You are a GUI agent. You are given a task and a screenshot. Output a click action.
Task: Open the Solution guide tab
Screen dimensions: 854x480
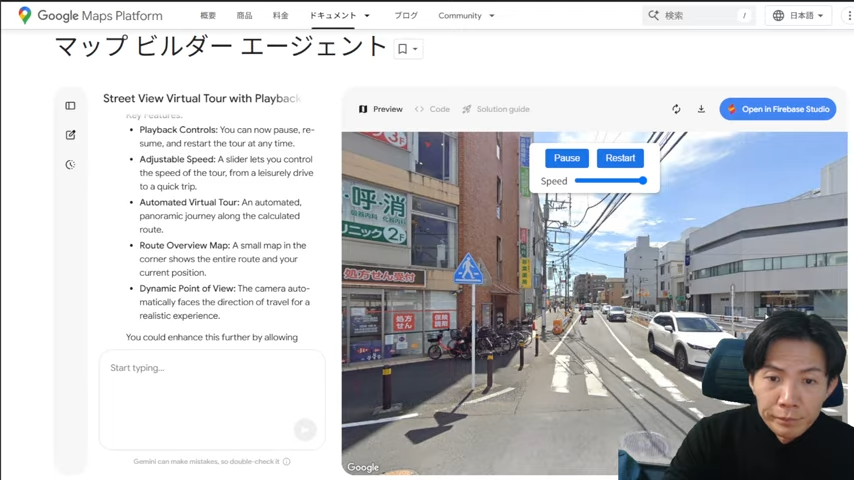pos(496,109)
